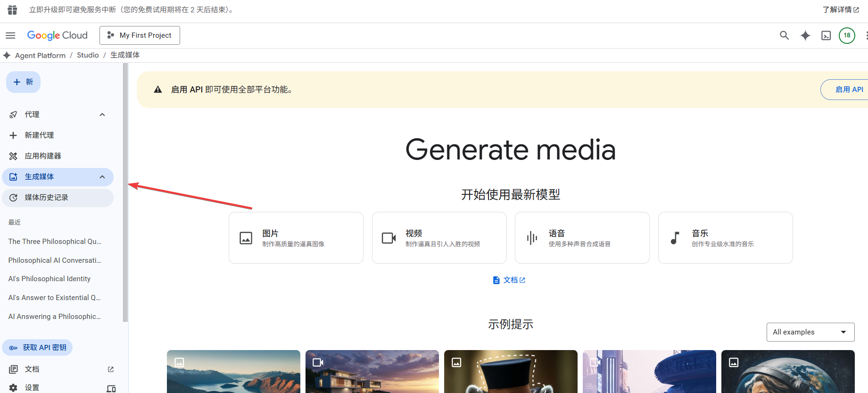The height and width of the screenshot is (393, 868).
Task: Open the main navigation hamburger menu
Action: tap(10, 35)
